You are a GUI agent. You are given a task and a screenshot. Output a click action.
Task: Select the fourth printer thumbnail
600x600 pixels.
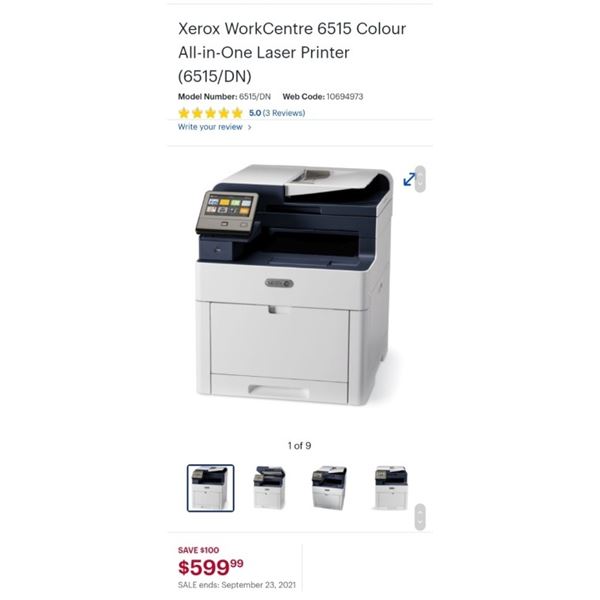coord(391,488)
